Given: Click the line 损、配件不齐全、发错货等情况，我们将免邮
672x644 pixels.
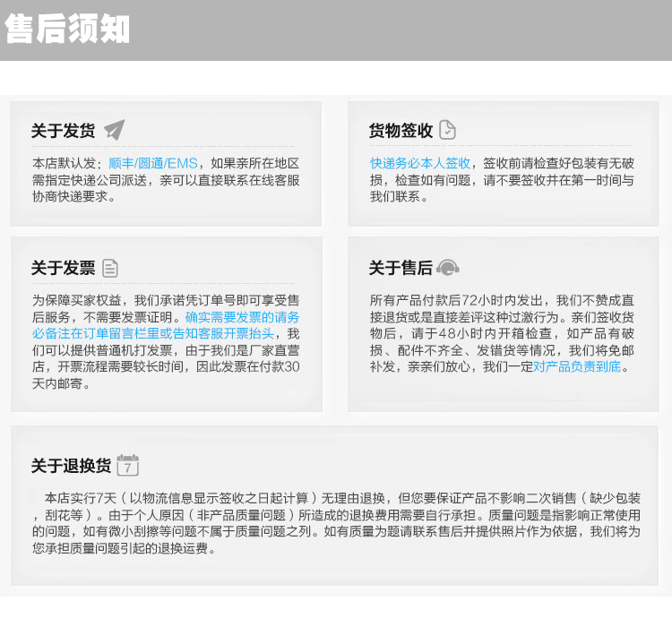Looking at the screenshot, I should coord(502,350).
